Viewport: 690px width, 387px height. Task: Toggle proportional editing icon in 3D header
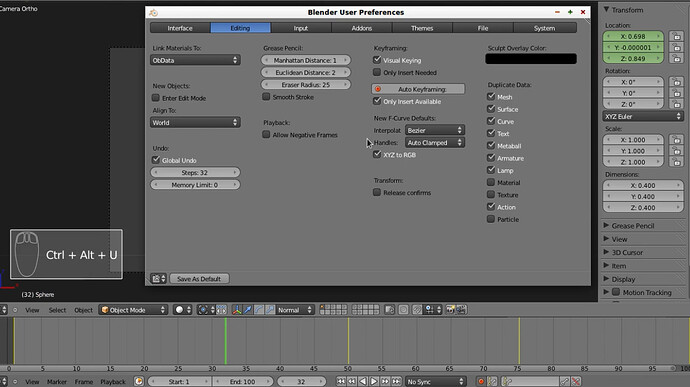point(404,310)
